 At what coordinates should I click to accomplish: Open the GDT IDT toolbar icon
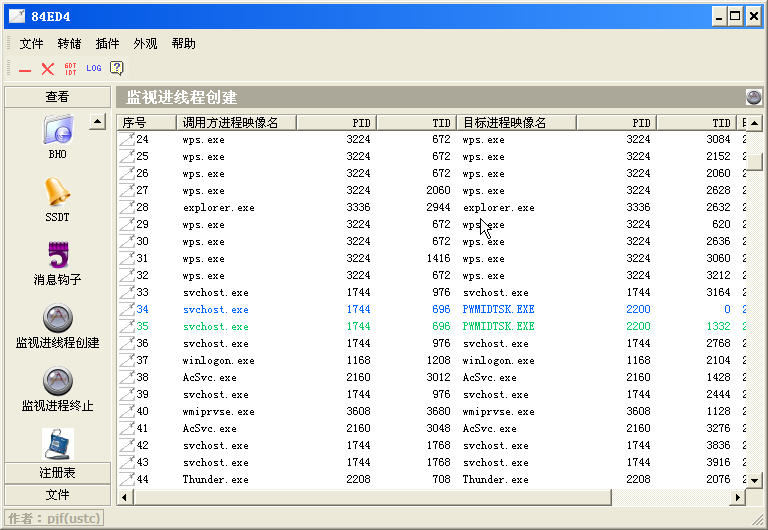(x=71, y=69)
